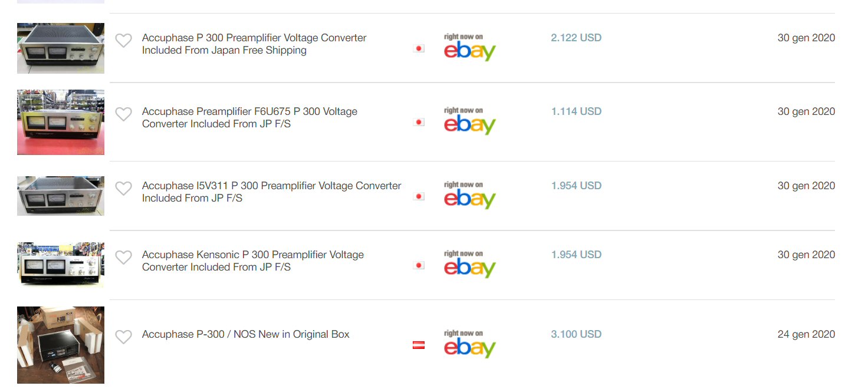Click eBay logo beside Kensonic P 300 listing
The height and width of the screenshot is (389, 868).
pos(469,264)
